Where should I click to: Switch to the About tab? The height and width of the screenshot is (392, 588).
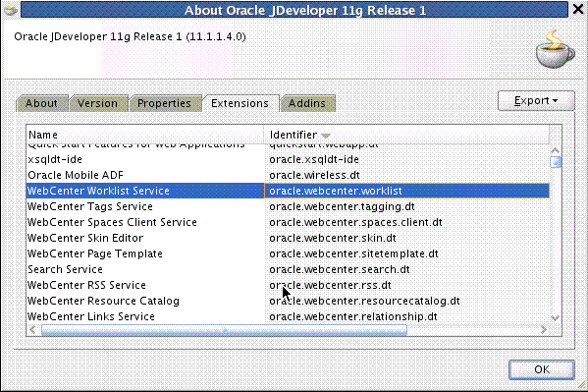click(41, 103)
